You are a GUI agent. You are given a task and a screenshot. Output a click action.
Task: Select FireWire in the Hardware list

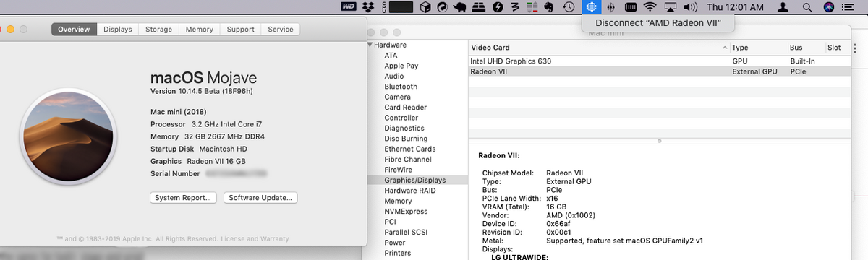click(x=399, y=170)
